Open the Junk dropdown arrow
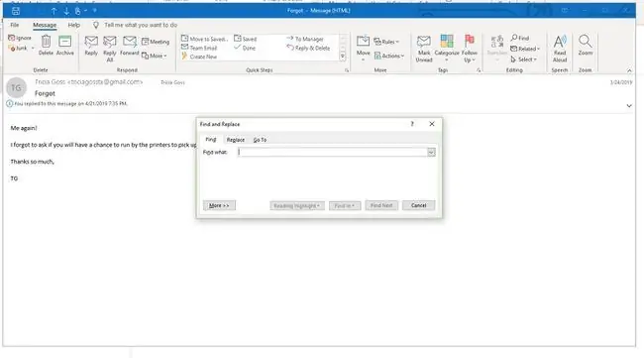The height and width of the screenshot is (358, 644). pos(33,48)
